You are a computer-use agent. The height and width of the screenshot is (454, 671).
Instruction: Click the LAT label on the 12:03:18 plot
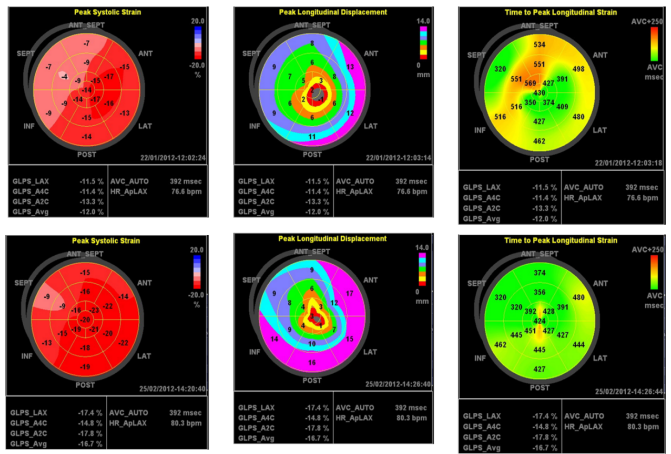tap(600, 130)
